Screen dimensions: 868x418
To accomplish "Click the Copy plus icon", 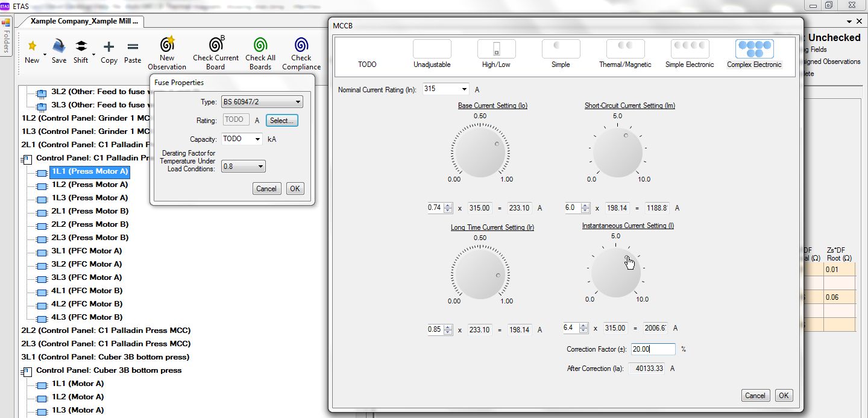I will pos(108,46).
